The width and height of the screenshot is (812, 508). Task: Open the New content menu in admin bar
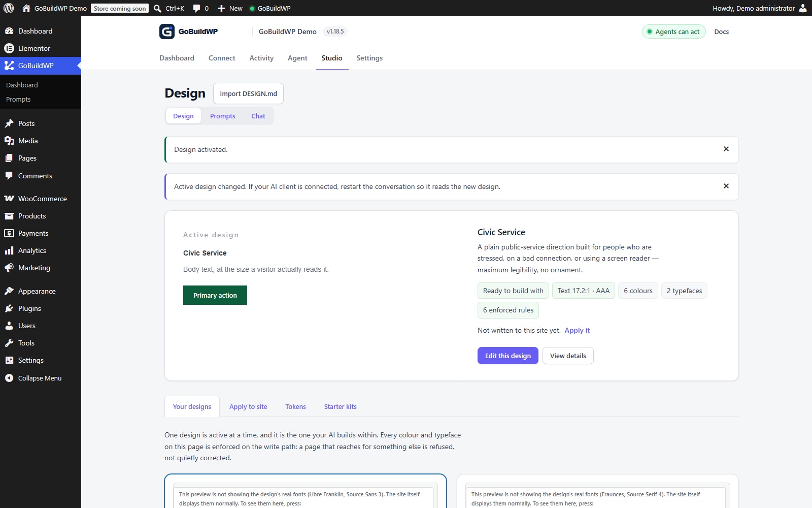tap(230, 8)
